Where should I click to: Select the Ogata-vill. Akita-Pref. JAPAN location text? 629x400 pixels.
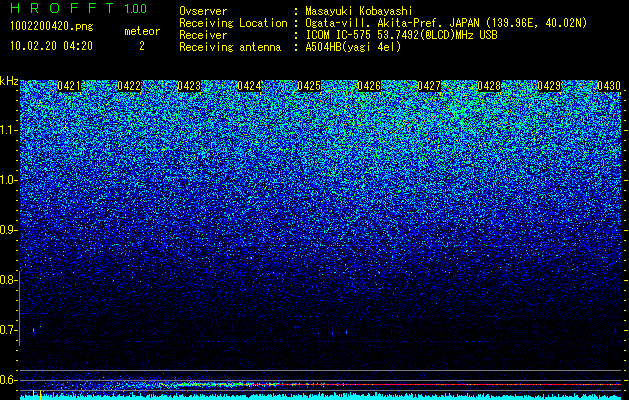click(x=446, y=23)
